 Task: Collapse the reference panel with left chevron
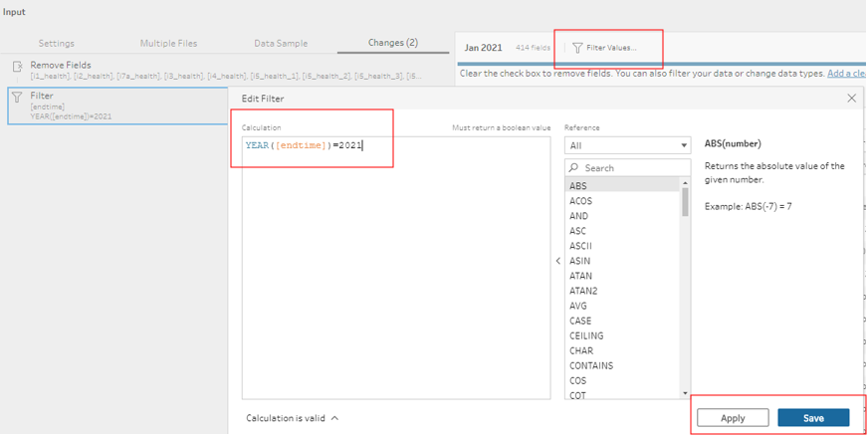[557, 261]
